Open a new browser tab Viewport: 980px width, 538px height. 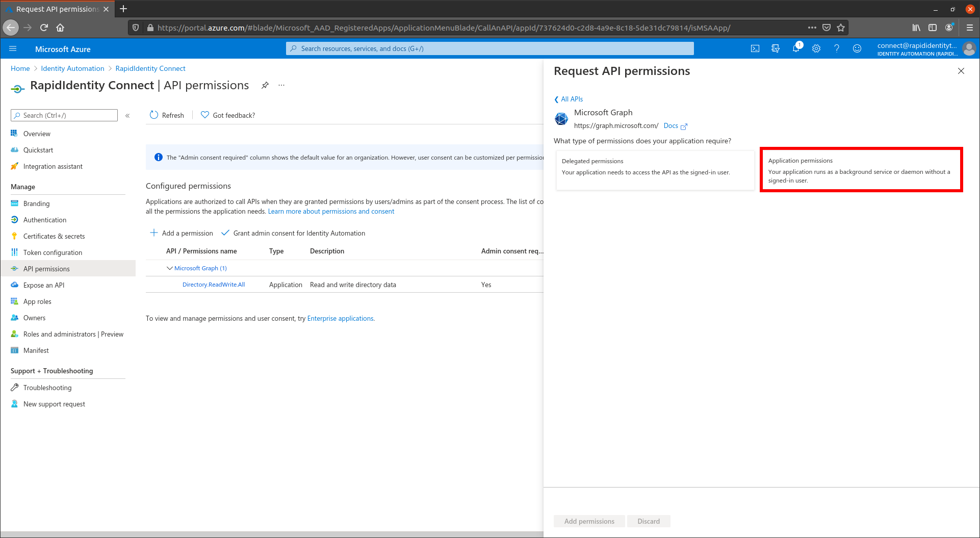123,9
